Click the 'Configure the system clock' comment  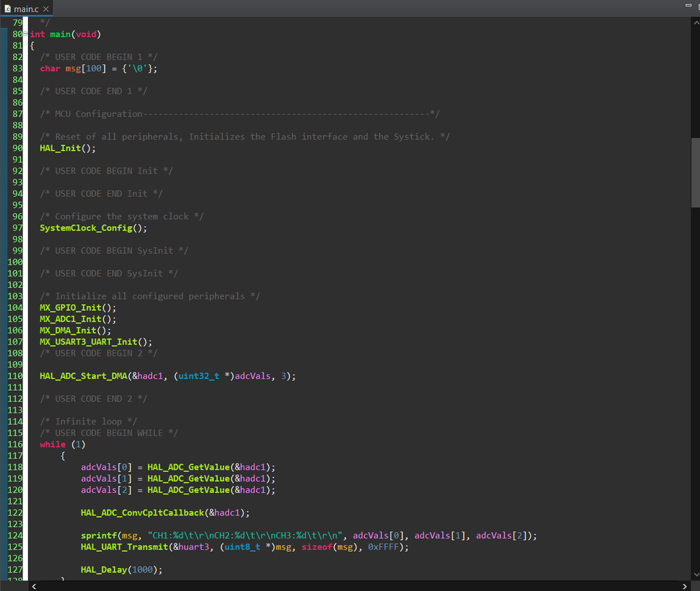click(121, 217)
